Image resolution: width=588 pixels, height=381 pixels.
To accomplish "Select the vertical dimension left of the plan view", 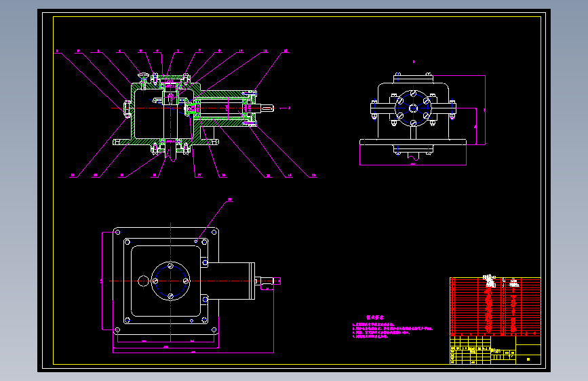I will pos(102,281).
